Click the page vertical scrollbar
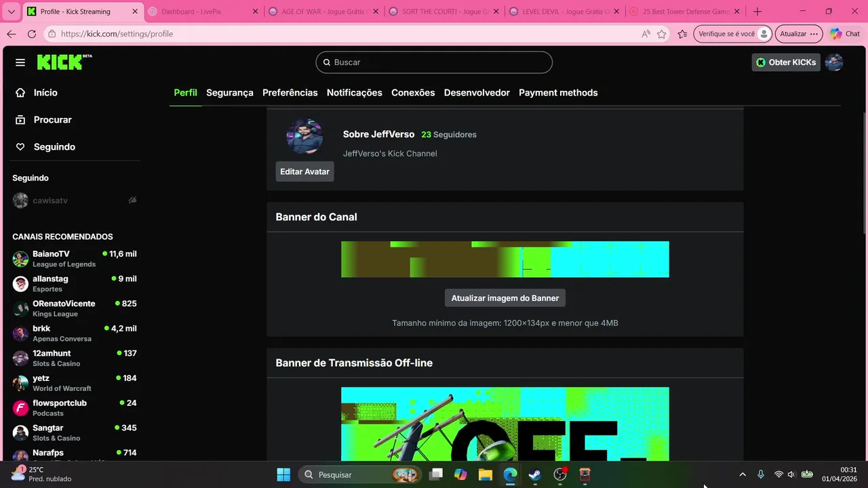The height and width of the screenshot is (488, 868). tap(865, 173)
